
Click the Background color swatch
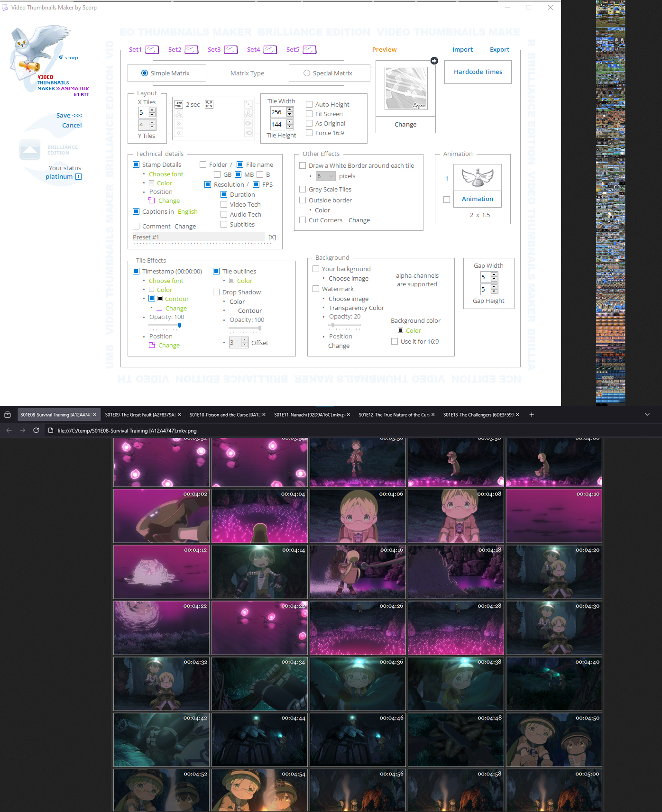(x=400, y=330)
